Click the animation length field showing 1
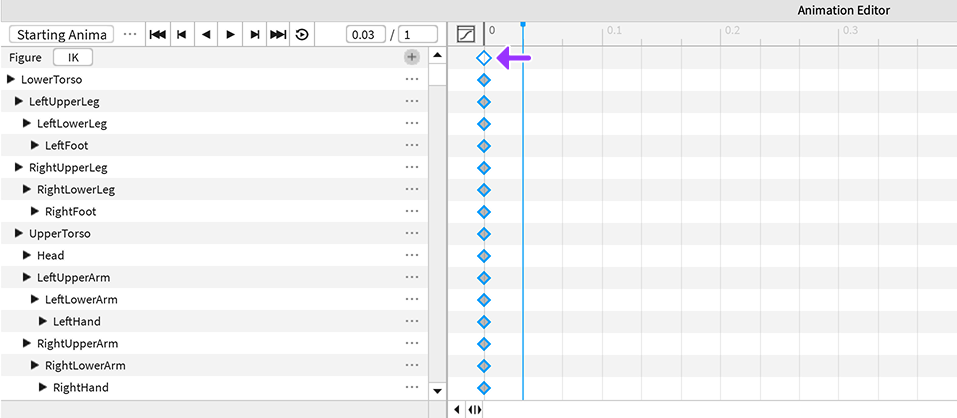This screenshot has height=418, width=957. (x=418, y=35)
